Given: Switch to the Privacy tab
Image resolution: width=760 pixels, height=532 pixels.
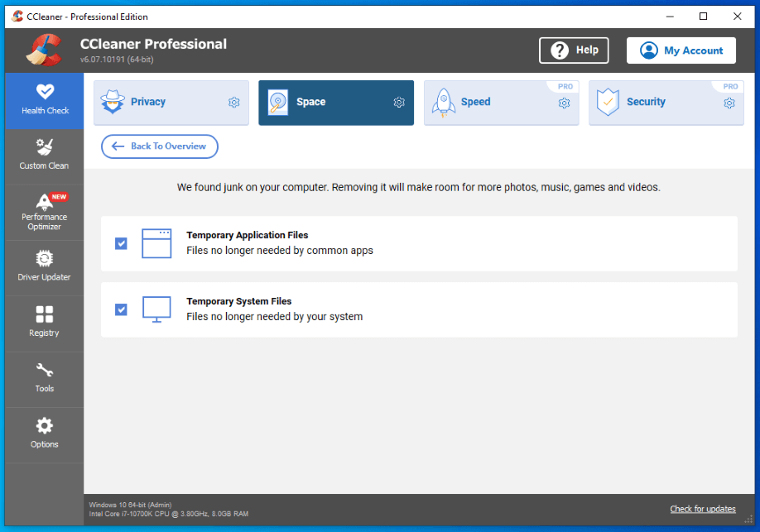Looking at the screenshot, I should click(x=171, y=103).
